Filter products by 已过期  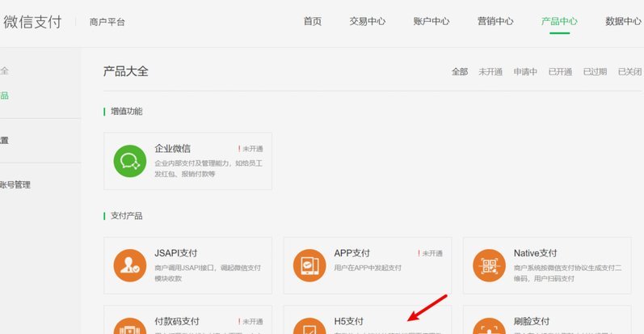596,72
